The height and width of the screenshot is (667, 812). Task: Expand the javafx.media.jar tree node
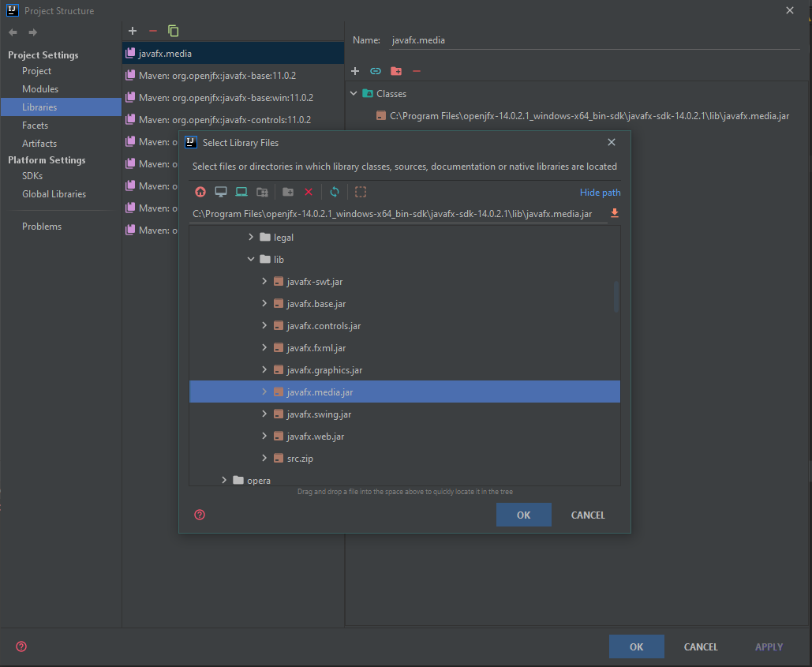click(266, 392)
